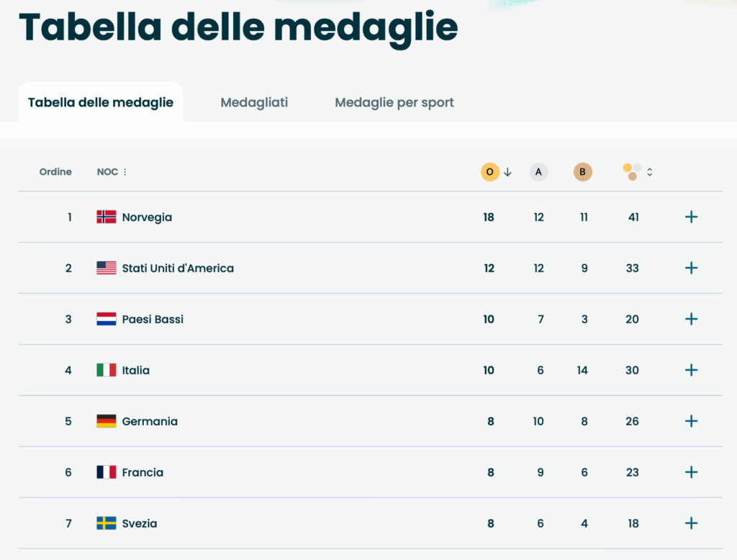Screen dimensions: 737x560
Task: Click the gold medal column icon
Action: pos(489,172)
